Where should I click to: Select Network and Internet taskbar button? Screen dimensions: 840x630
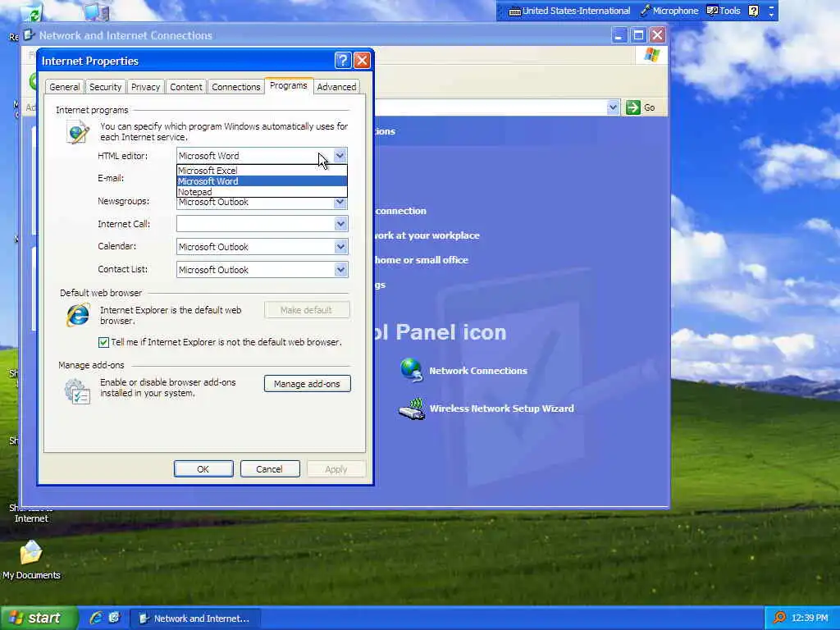[x=195, y=619]
